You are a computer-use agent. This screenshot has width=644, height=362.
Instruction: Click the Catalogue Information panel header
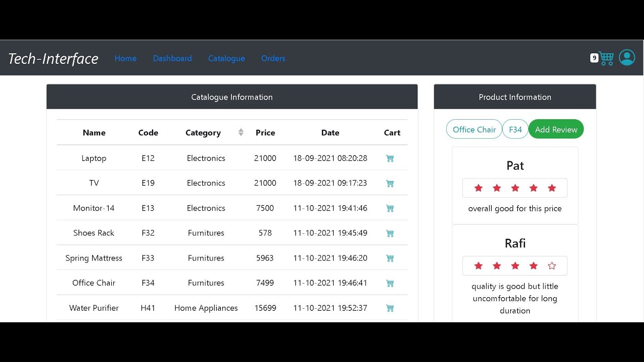232,97
